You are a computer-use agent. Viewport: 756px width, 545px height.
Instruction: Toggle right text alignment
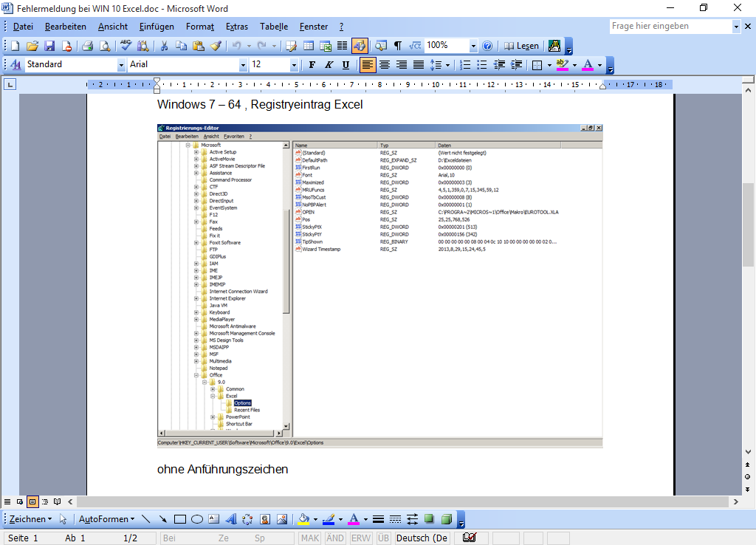(x=401, y=65)
